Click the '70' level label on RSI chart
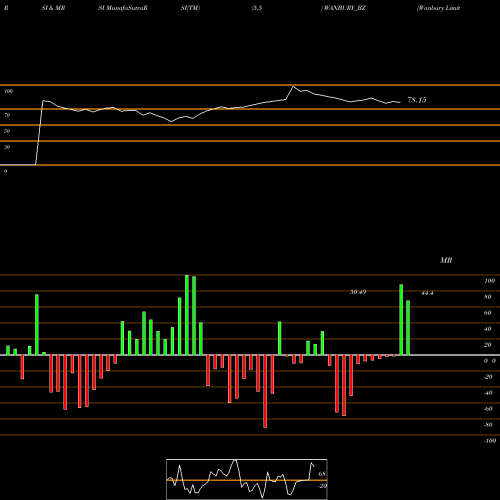This screenshot has height=500, width=500. tap(7, 115)
